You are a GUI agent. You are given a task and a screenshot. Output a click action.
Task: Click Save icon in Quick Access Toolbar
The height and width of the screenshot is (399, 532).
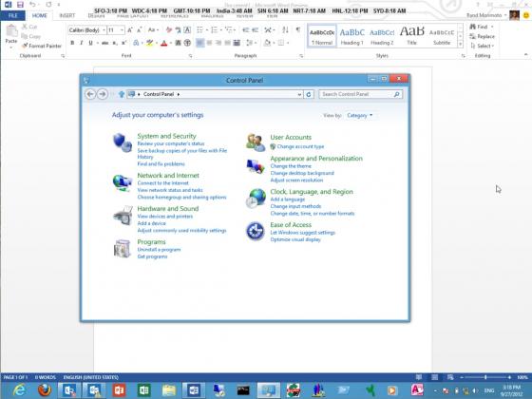click(x=20, y=5)
